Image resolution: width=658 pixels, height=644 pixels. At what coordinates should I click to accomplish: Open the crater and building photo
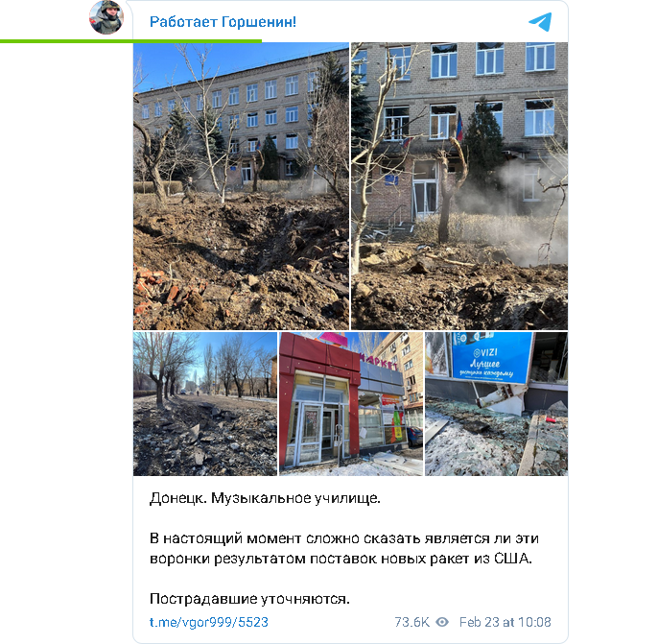(241, 186)
